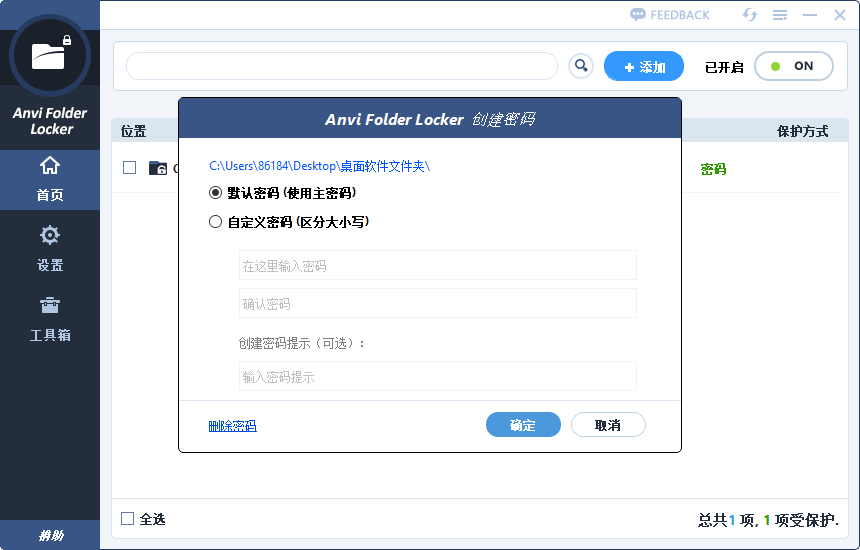860x550 pixels.
Task: Open the 首页 home page
Action: [x=50, y=179]
